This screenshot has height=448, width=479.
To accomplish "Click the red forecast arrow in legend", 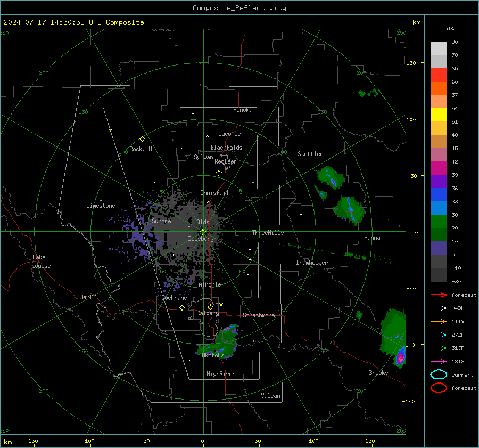I will [x=439, y=295].
